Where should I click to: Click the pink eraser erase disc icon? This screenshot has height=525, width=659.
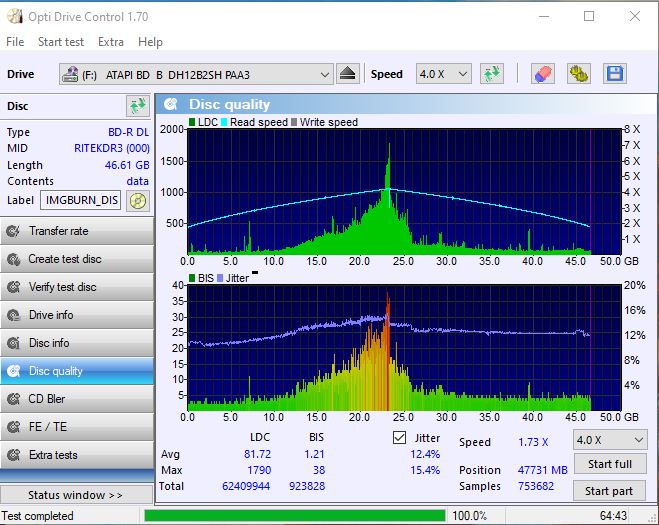click(x=543, y=74)
